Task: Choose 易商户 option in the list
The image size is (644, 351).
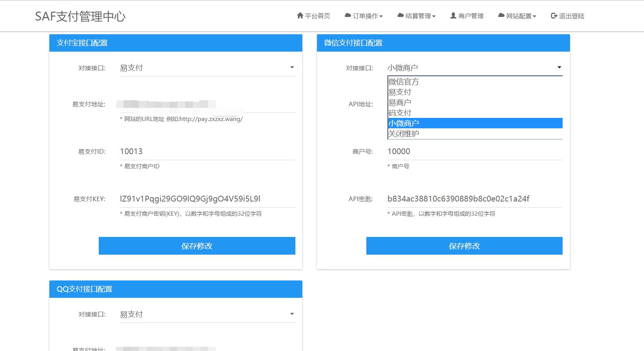Action: click(475, 102)
